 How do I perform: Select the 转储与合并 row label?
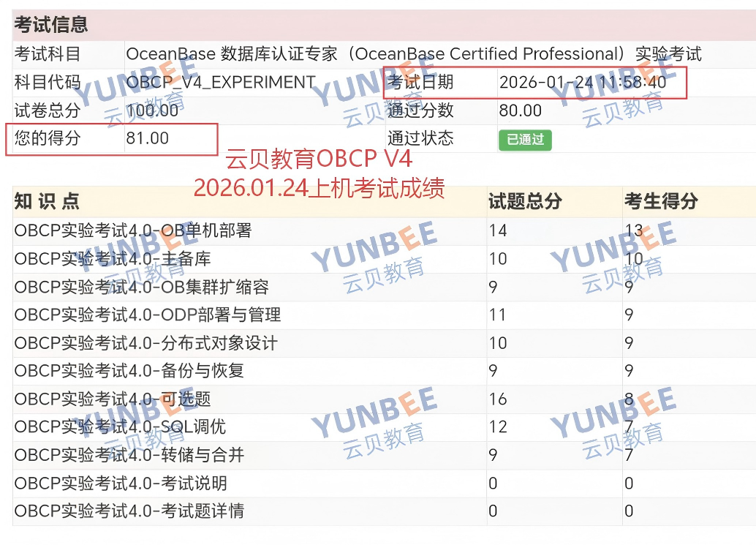pos(129,455)
